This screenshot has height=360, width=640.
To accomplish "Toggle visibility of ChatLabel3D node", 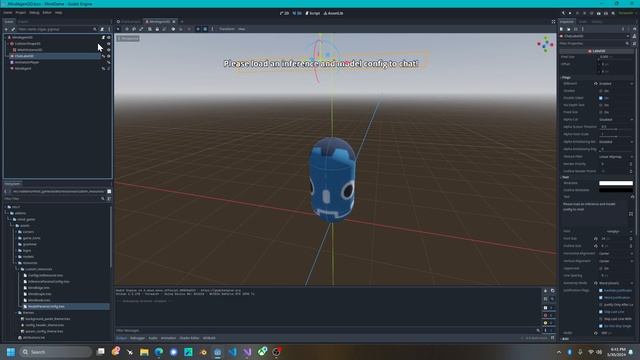I will pyautogui.click(x=109, y=56).
